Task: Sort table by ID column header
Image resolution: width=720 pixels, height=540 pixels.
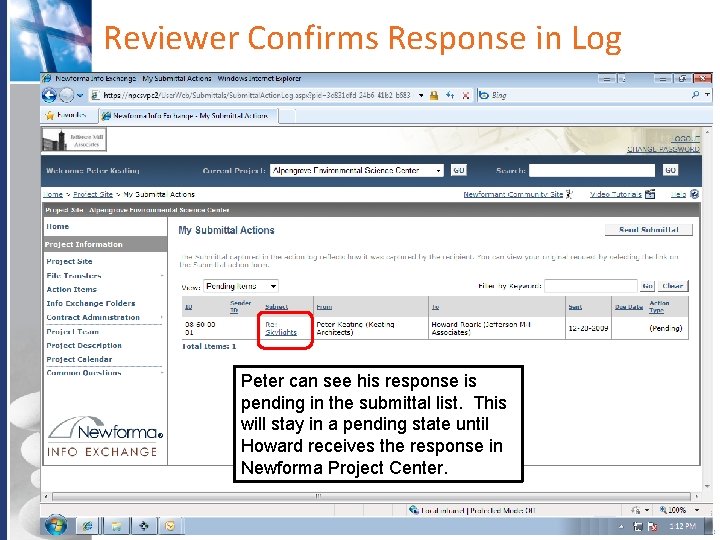Action: click(188, 307)
